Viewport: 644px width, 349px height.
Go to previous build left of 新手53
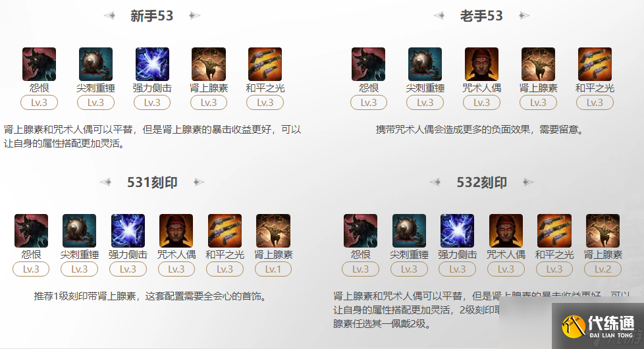pos(110,16)
